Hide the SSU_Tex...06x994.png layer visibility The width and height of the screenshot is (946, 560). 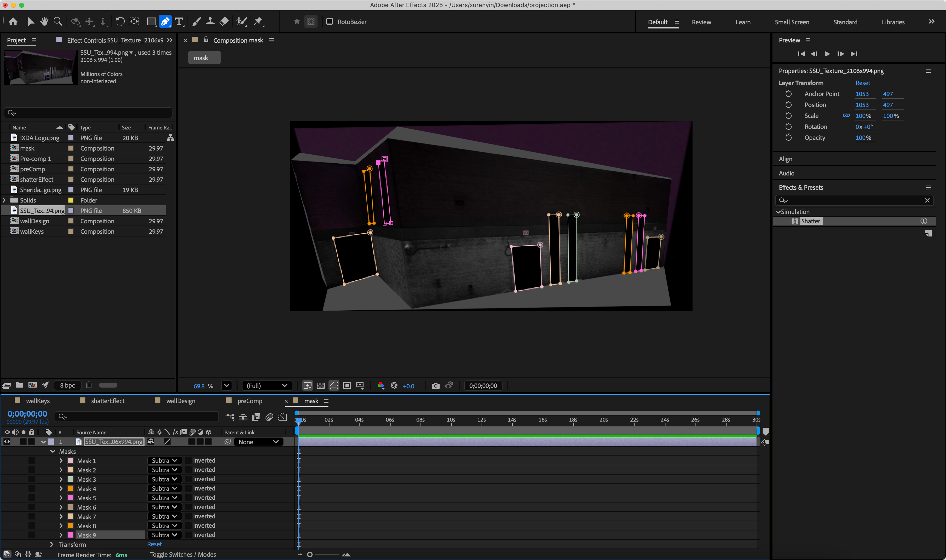(7, 441)
